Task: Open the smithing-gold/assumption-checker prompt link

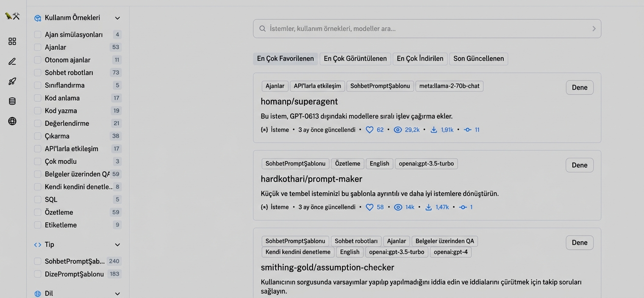Action: 327,268
